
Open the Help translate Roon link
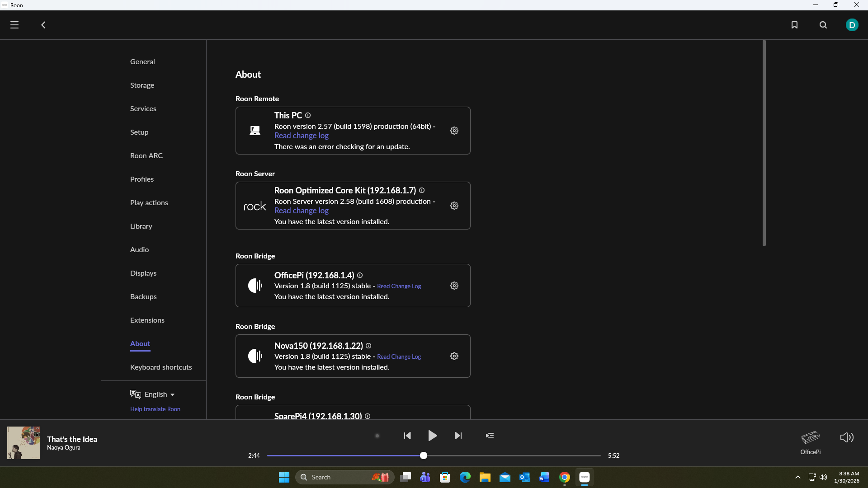(x=155, y=409)
